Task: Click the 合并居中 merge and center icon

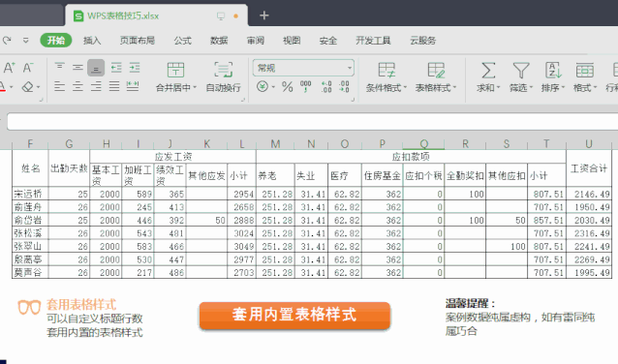Action: [175, 70]
